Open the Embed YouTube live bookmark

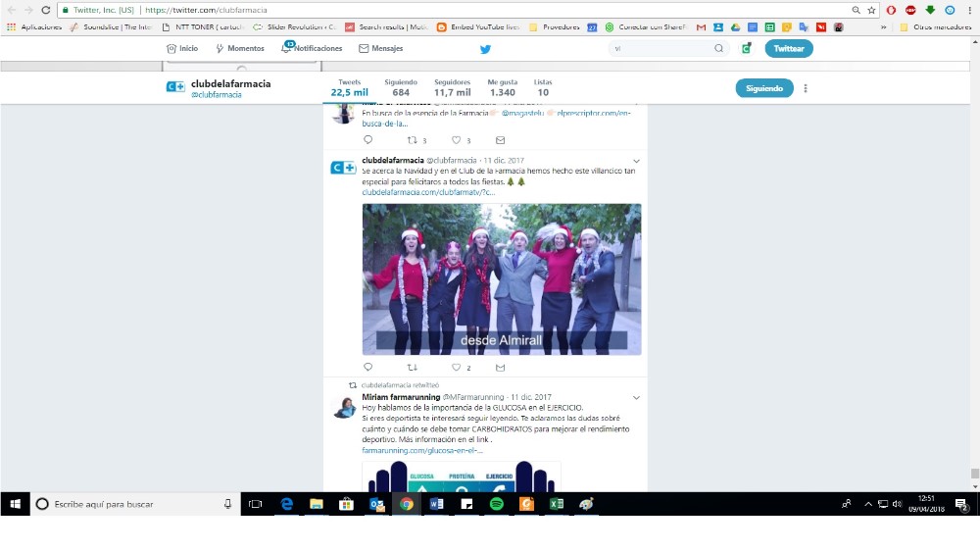[x=479, y=27]
